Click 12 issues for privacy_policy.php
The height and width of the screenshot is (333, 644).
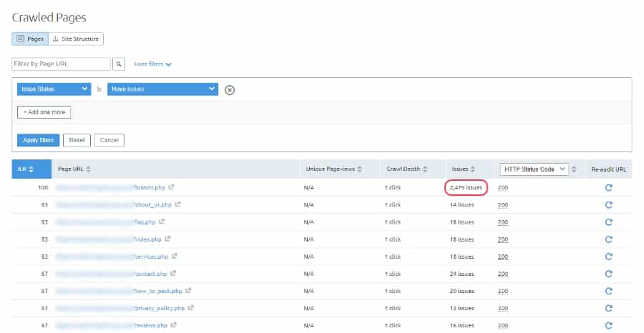(x=462, y=308)
